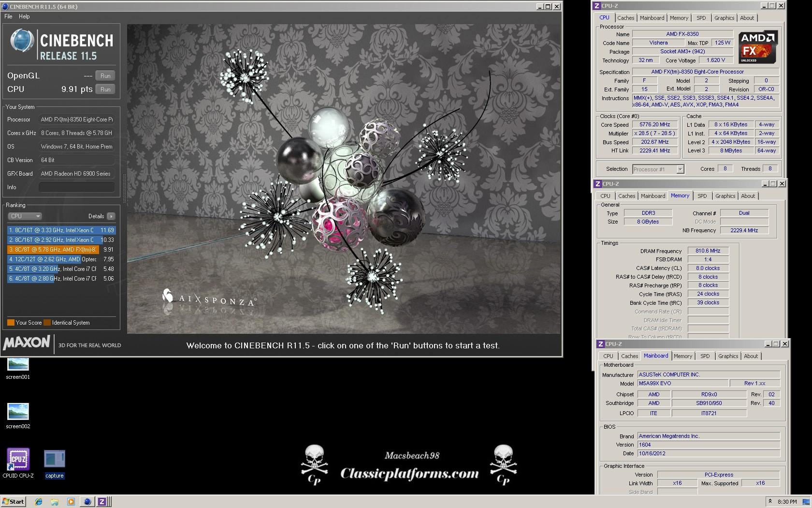The width and height of the screenshot is (812, 508).
Task: Click the taskbar clock showing 8:30 PM
Action: [787, 502]
